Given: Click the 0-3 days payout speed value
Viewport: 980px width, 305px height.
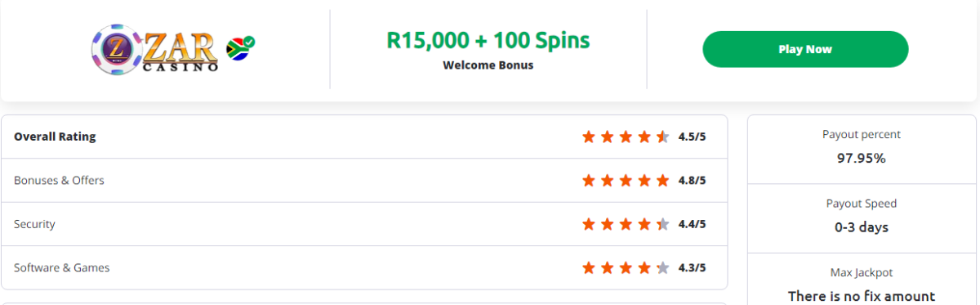Looking at the screenshot, I should pyautogui.click(x=862, y=227).
